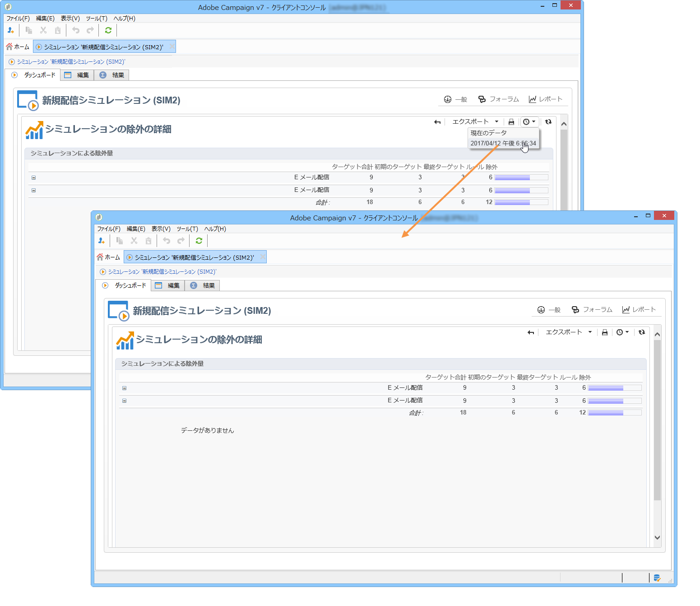Click the copy icon in front window toolbar
700x606 pixels.
click(120, 241)
